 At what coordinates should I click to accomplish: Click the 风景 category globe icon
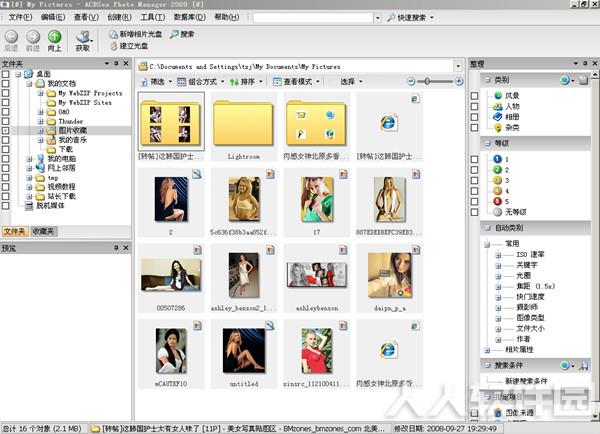pyautogui.click(x=498, y=96)
